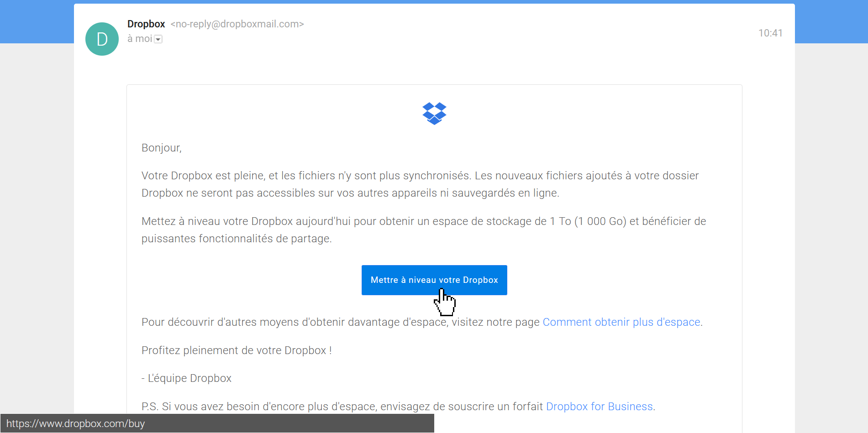Click the "à moi" recipient text
Screen dimensions: 868x433
coord(139,39)
